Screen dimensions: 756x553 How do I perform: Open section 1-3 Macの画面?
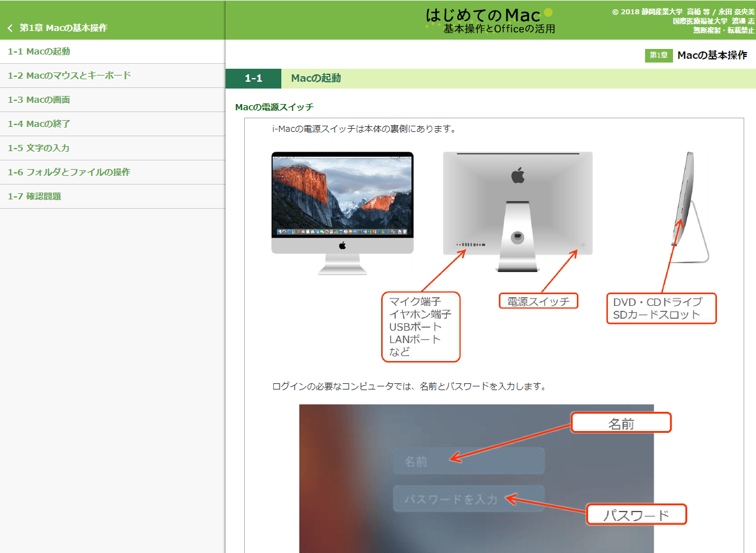pyautogui.click(x=112, y=100)
